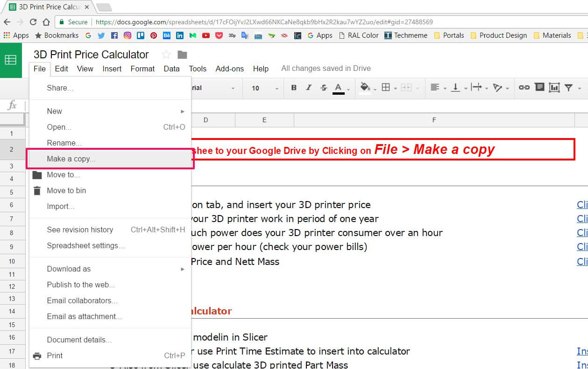
Task: Open the Apps shortcut in bookmarks bar
Action: (x=16, y=35)
